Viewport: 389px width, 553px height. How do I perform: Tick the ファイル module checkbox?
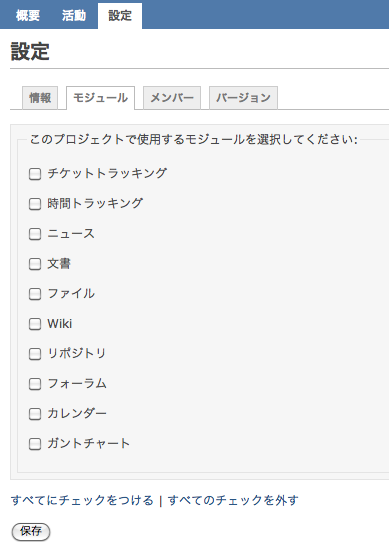[35, 294]
